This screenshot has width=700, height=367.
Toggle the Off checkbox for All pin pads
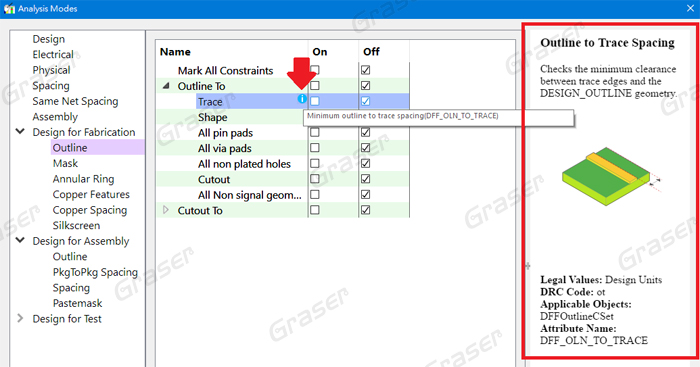[x=366, y=133]
